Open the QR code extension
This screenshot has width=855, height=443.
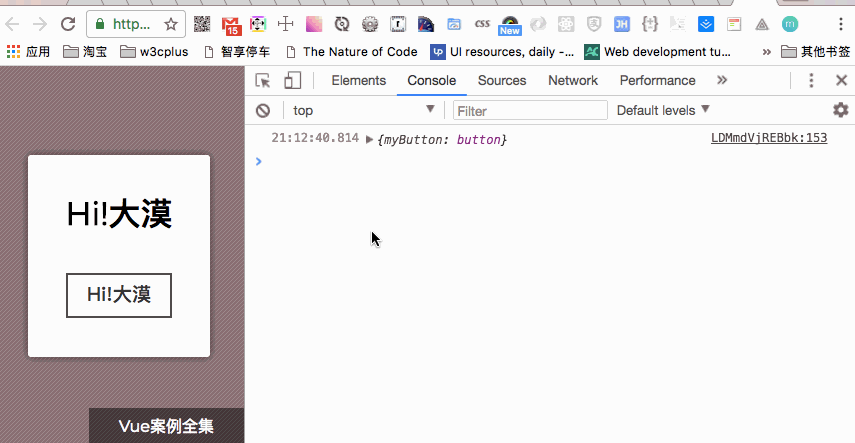[x=202, y=24]
